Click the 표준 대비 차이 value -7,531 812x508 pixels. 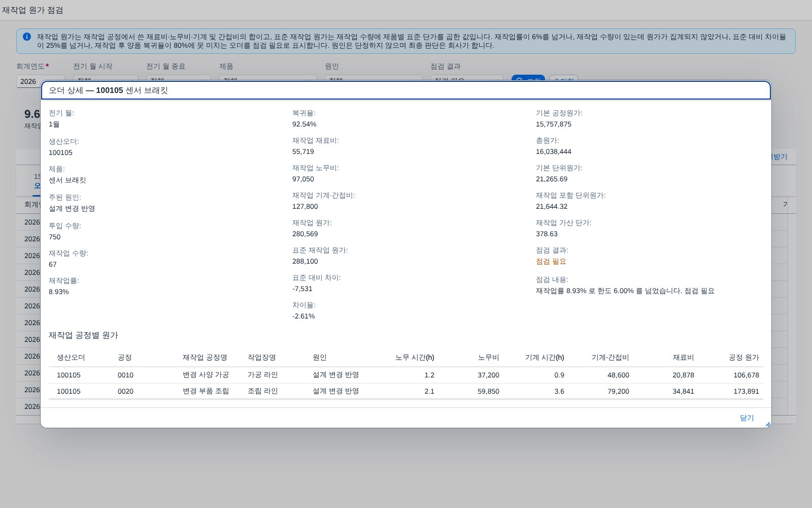tap(302, 289)
